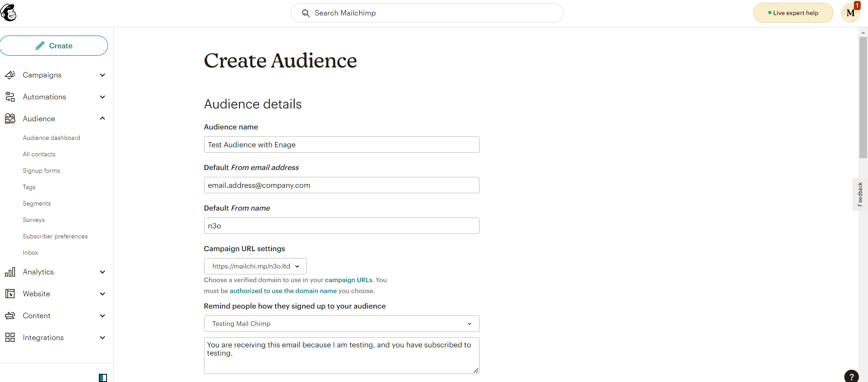The height and width of the screenshot is (382, 868).
Task: Click the Mailchimp Freddie logo
Action: (8, 13)
